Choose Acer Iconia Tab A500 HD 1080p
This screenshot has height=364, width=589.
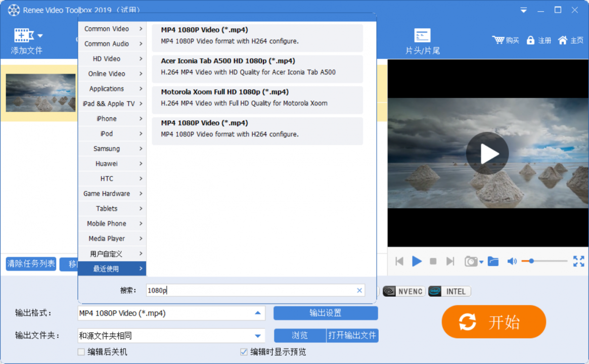(257, 69)
